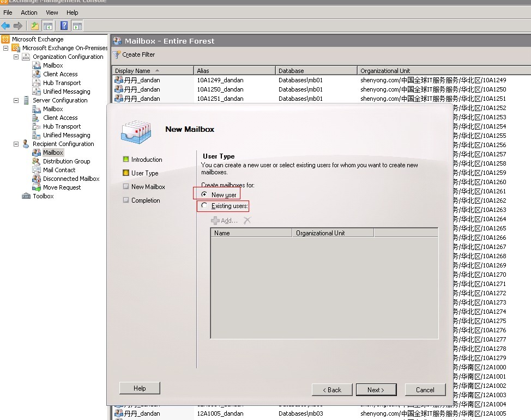Collapse the Organization Configuration node
This screenshot has width=531, height=420.
(x=16, y=57)
